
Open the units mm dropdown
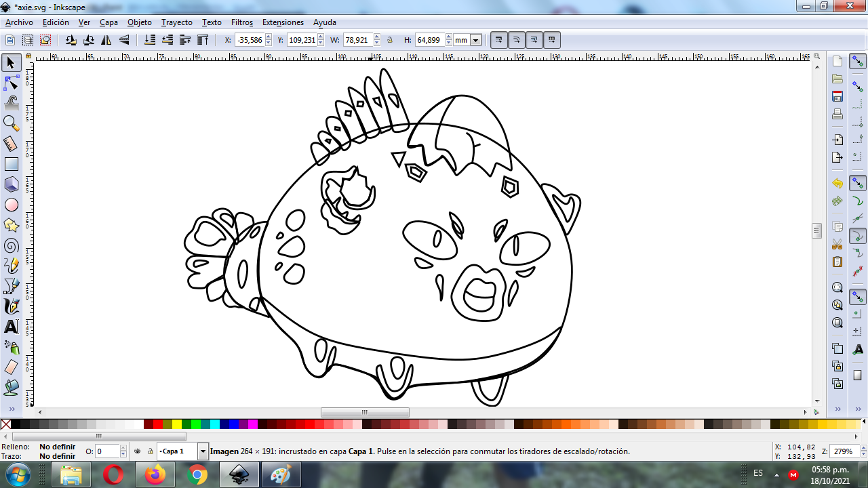click(x=475, y=40)
